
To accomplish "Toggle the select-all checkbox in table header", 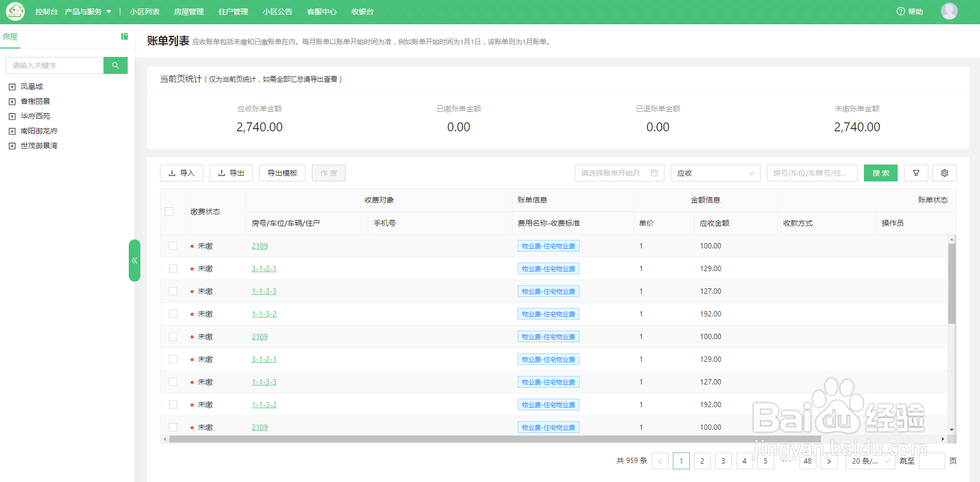I will click(x=169, y=211).
